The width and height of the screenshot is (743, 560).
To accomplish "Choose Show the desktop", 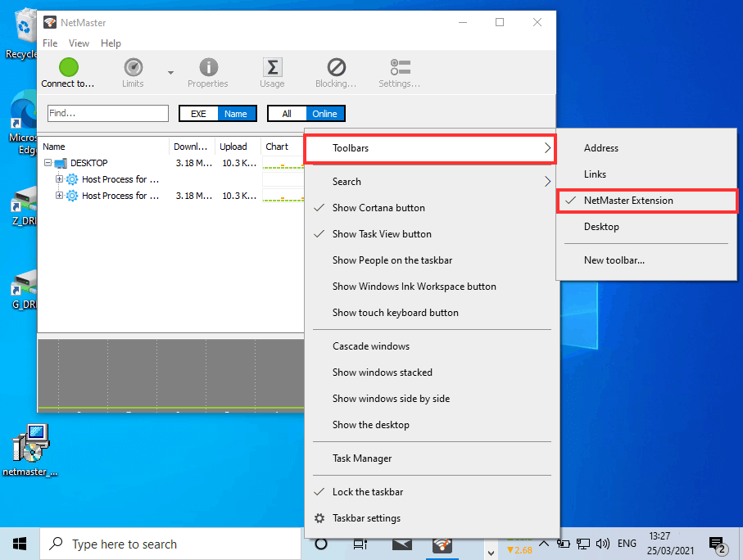I will tap(432, 425).
